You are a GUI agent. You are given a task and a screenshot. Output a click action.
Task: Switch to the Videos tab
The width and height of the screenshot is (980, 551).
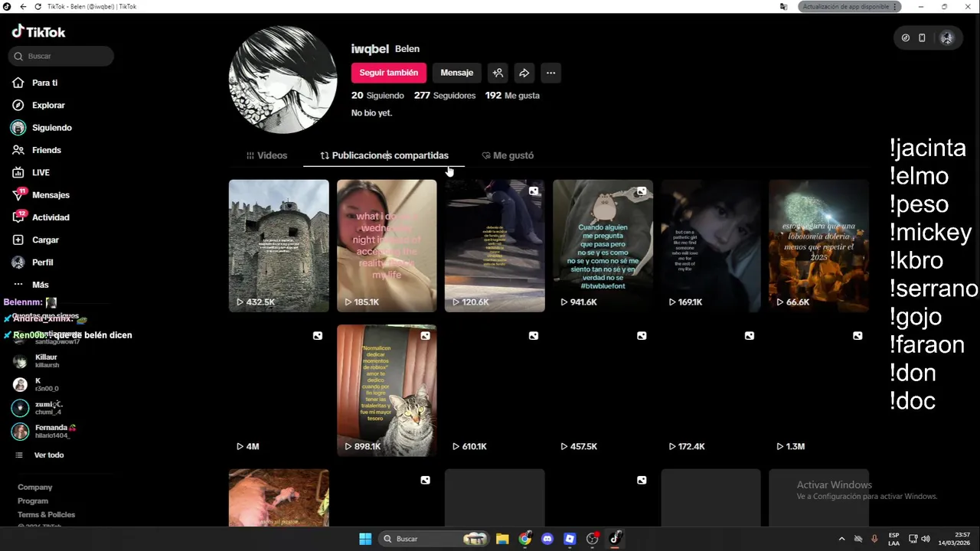266,155
